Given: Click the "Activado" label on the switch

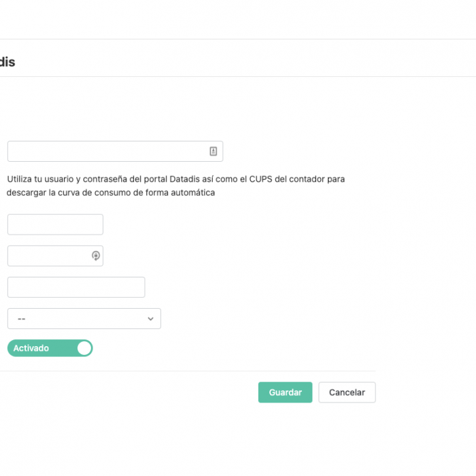Looking at the screenshot, I should tap(31, 348).
